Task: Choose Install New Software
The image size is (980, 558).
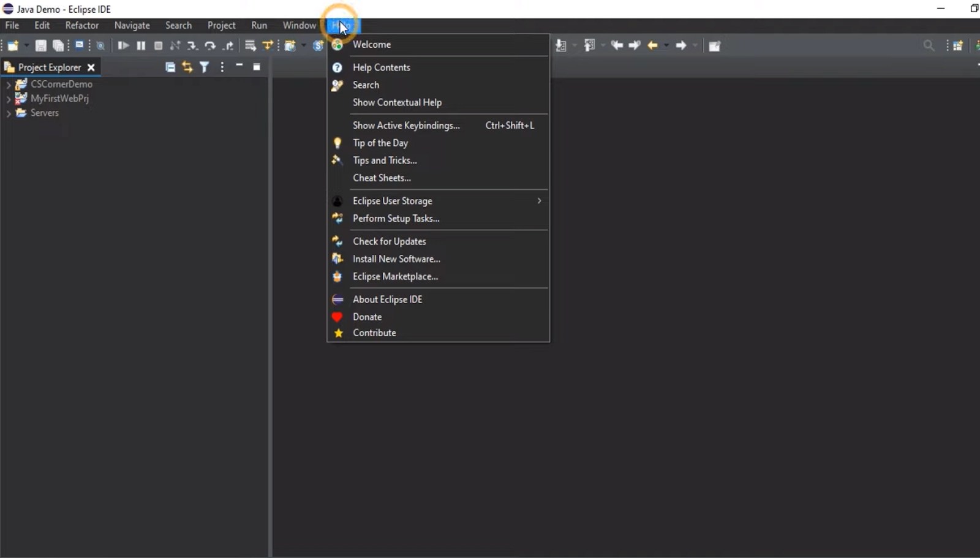Action: tap(438, 259)
